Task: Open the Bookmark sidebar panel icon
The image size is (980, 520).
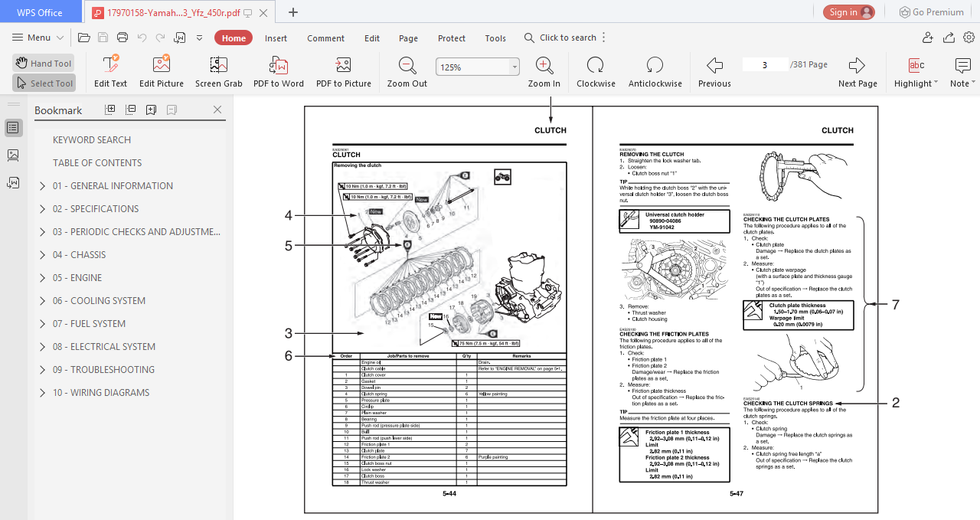Action: (12, 128)
